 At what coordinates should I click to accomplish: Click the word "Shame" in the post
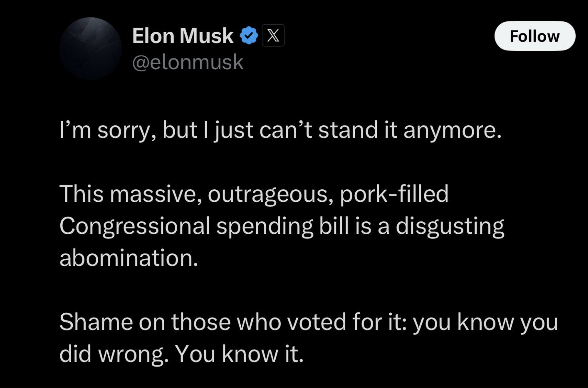(96, 322)
